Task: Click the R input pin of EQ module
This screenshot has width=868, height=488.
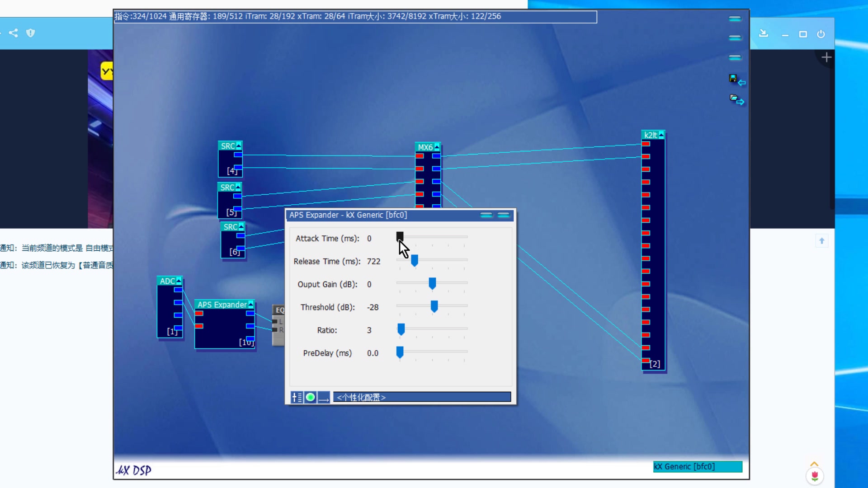Action: coord(275,330)
